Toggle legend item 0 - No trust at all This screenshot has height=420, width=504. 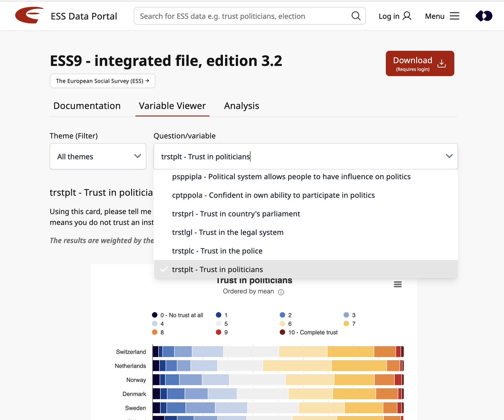coord(178,315)
